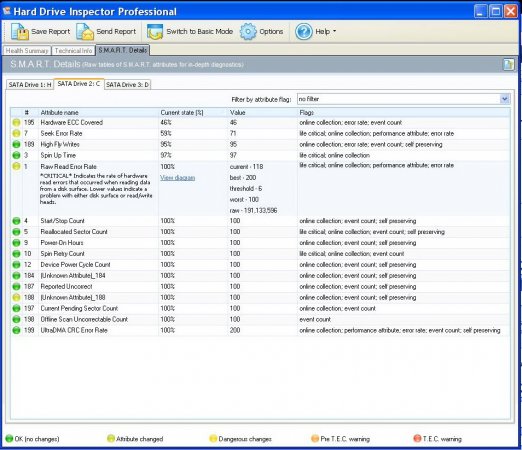Click status icon for Device Power Cycle Count

(16, 265)
